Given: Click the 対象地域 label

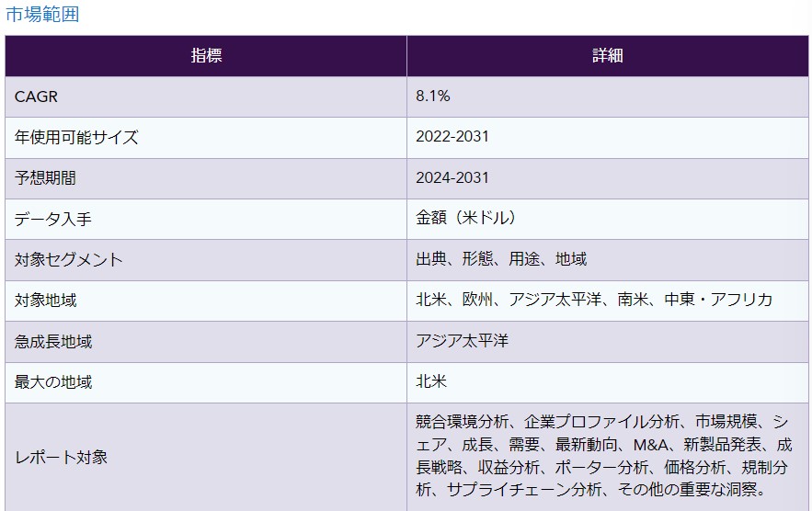Looking at the screenshot, I should 46,301.
